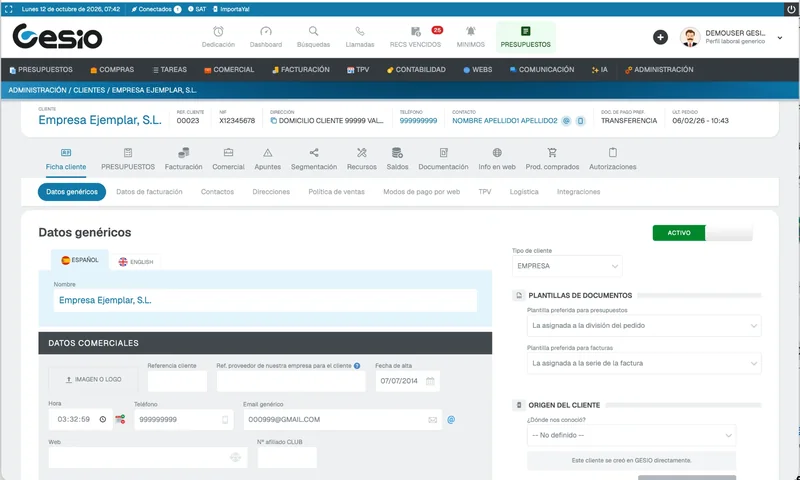
Task: Open RECS VENCIDOS notifications icon
Action: tap(415, 32)
